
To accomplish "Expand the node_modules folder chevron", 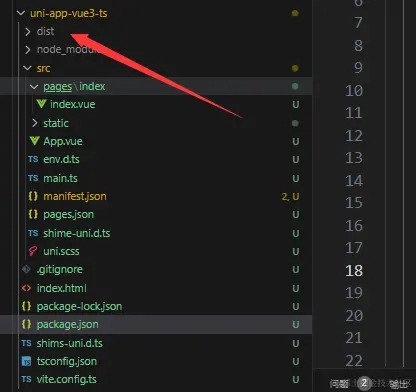I will tap(28, 50).
